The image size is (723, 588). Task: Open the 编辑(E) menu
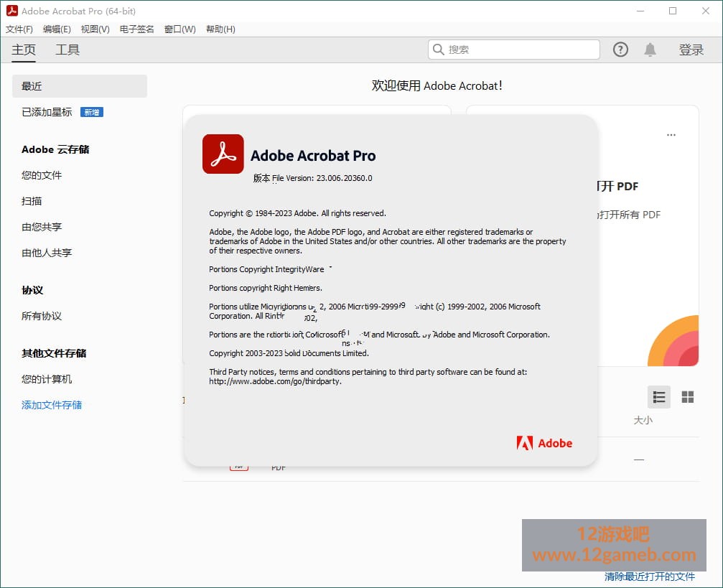[x=57, y=29]
